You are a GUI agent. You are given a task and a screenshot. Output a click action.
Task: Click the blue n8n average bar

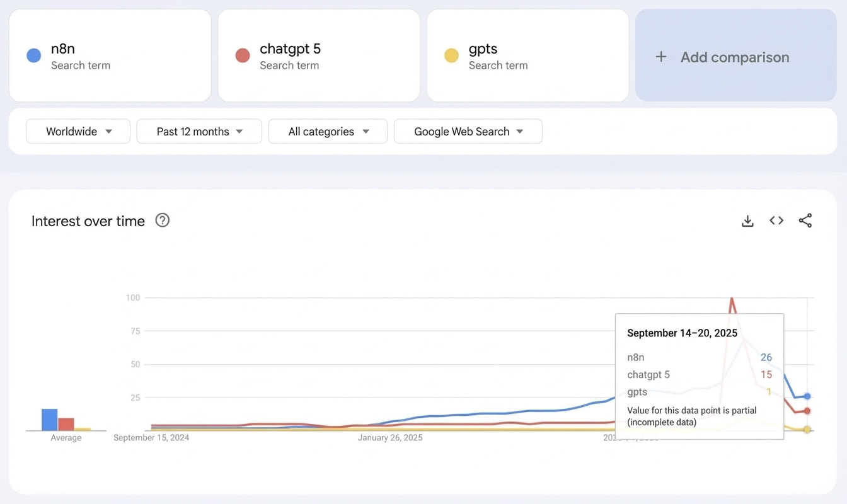pos(50,420)
